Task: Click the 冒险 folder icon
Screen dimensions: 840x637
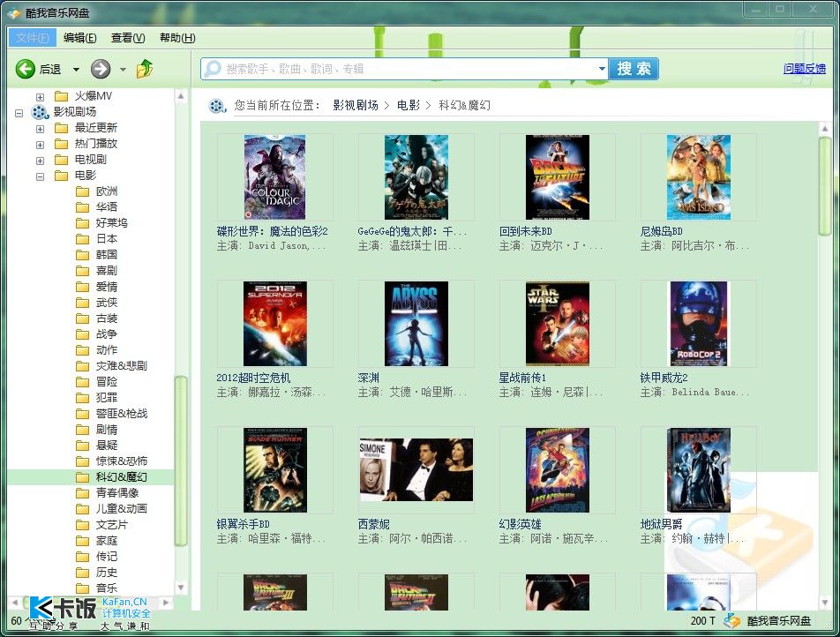Action: [x=83, y=382]
